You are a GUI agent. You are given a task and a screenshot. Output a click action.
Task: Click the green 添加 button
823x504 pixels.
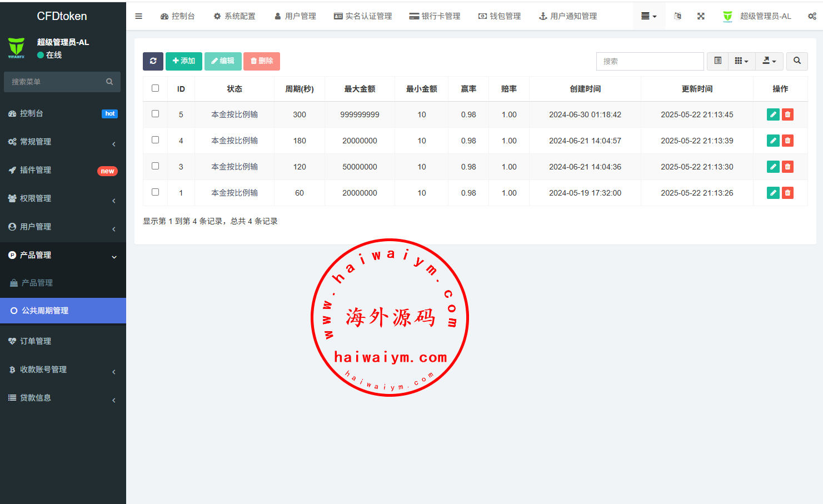184,61
